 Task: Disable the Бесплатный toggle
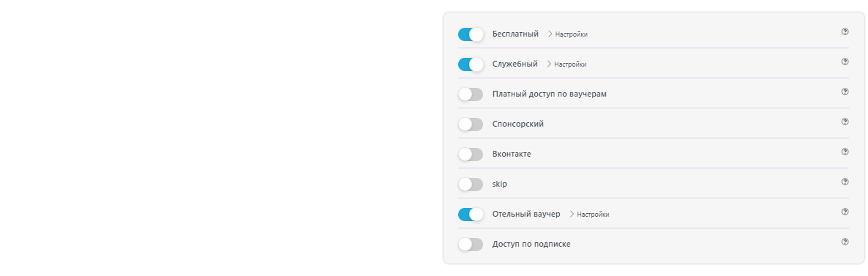(471, 34)
